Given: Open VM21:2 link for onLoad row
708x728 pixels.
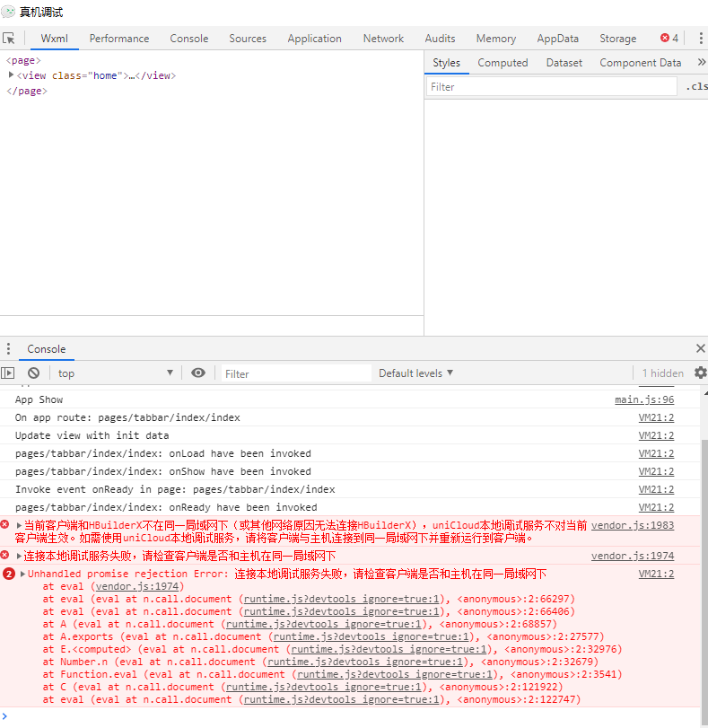Looking at the screenshot, I should click(x=656, y=453).
